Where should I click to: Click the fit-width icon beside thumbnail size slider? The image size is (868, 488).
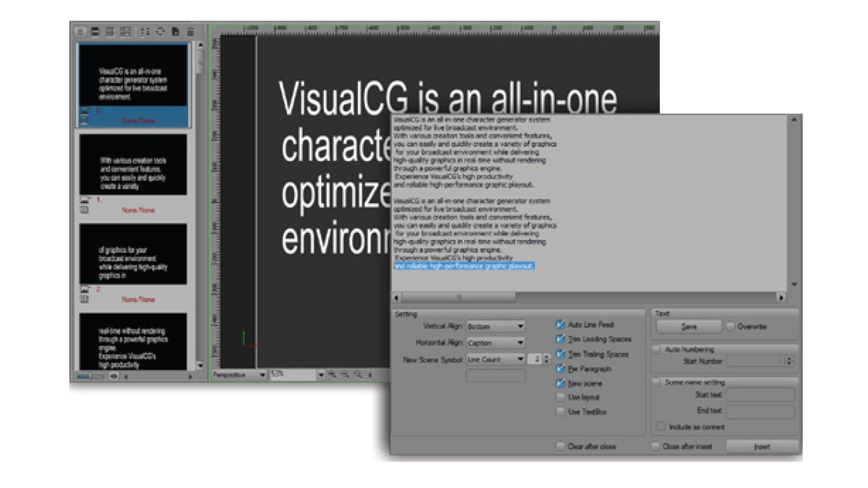(114, 376)
